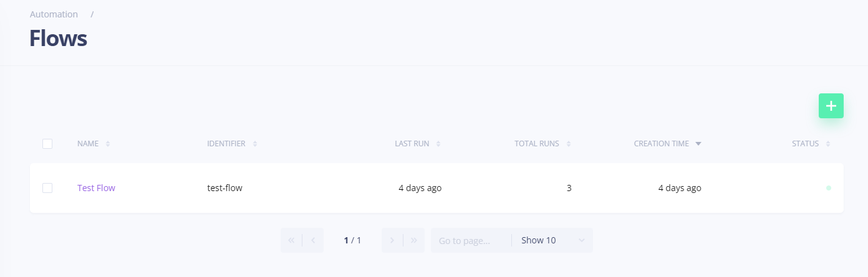The height and width of the screenshot is (277, 868).
Task: Go to the previous page arrow
Action: point(313,240)
